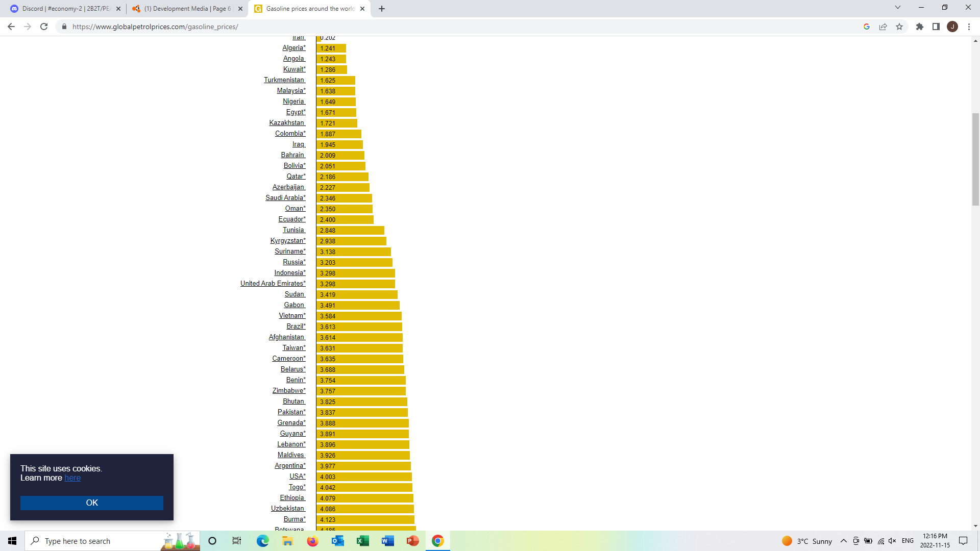This screenshot has width=980, height=551.
Task: Reload the current page
Action: [x=44, y=27]
